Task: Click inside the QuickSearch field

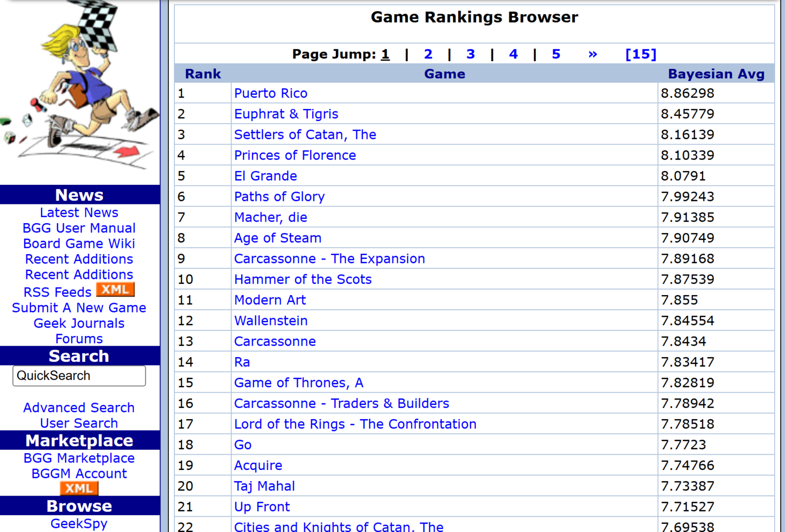Action: pos(79,376)
